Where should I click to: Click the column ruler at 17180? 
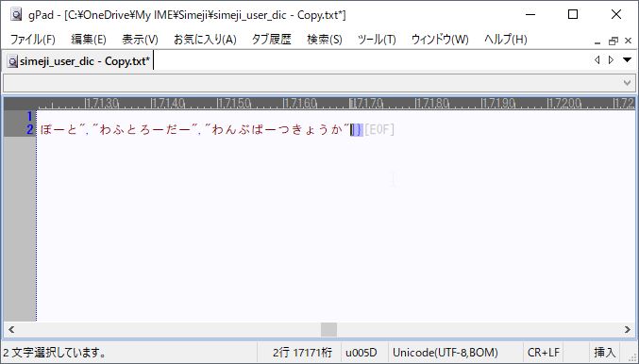(x=432, y=104)
